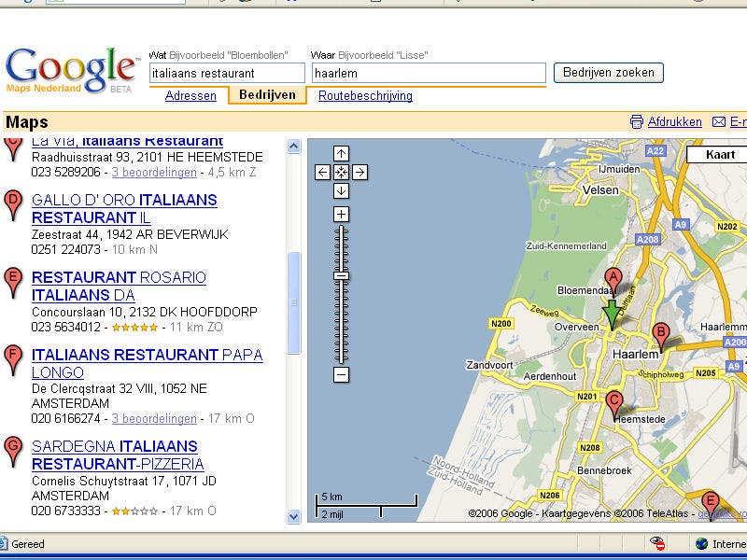Select marker B east of Haarlem
747x560 pixels.
pyautogui.click(x=660, y=332)
